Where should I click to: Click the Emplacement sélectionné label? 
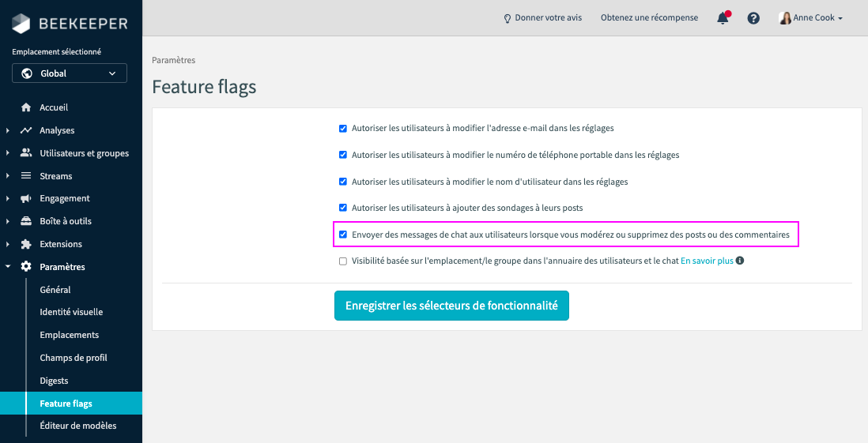click(56, 51)
